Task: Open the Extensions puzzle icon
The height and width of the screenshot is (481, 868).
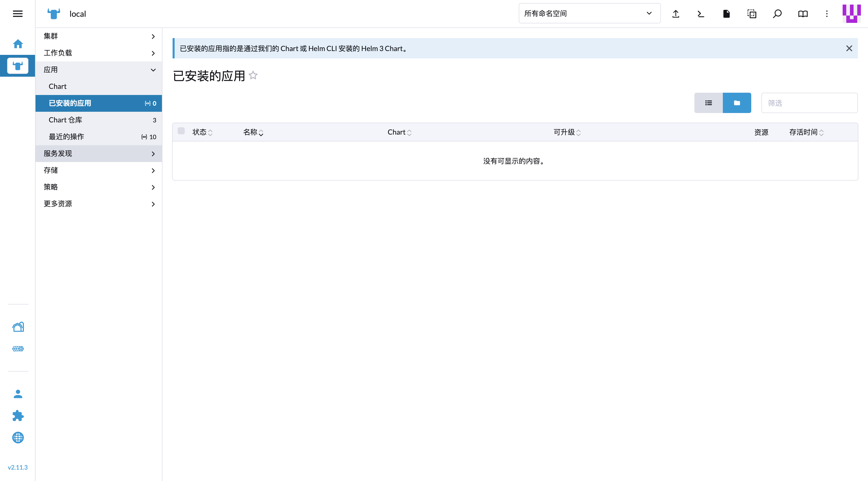Action: 18,416
